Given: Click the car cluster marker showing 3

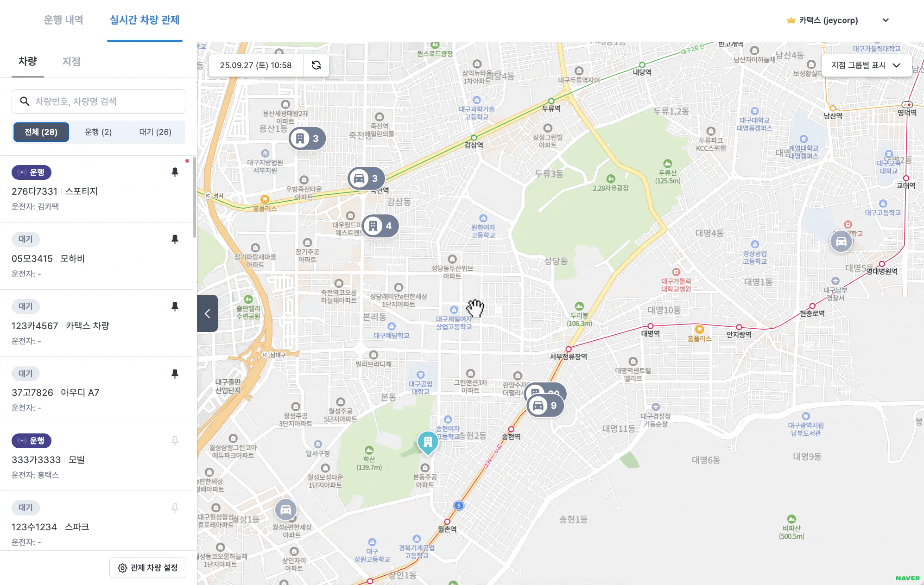Looking at the screenshot, I should point(366,178).
